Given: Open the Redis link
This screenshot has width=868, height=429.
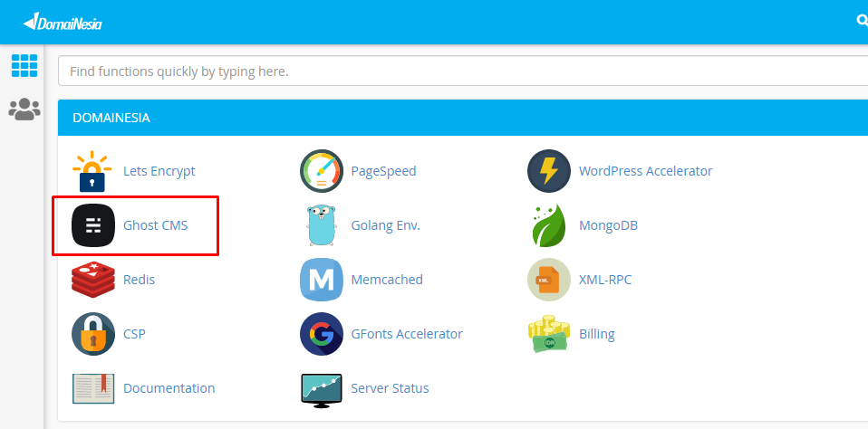Looking at the screenshot, I should [x=139, y=280].
